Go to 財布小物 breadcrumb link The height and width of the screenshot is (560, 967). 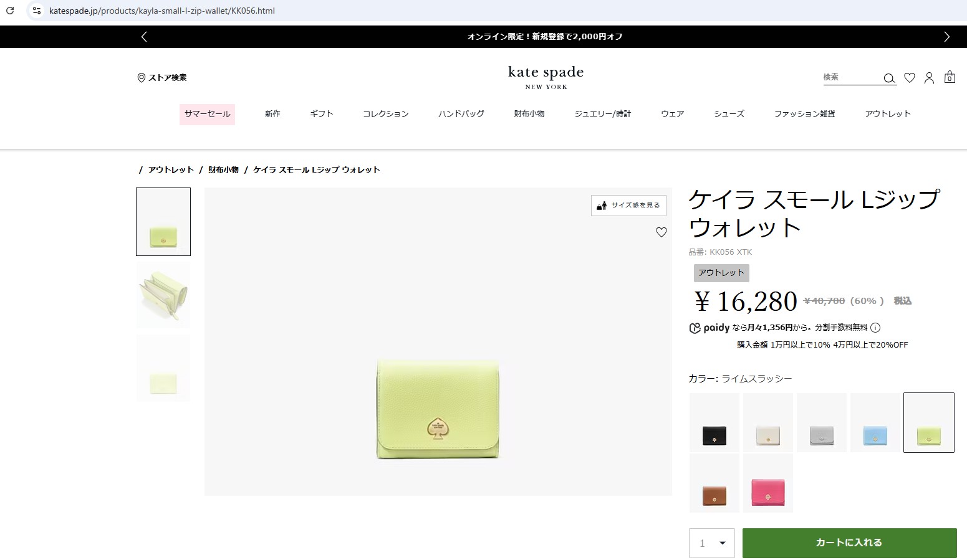pos(223,170)
